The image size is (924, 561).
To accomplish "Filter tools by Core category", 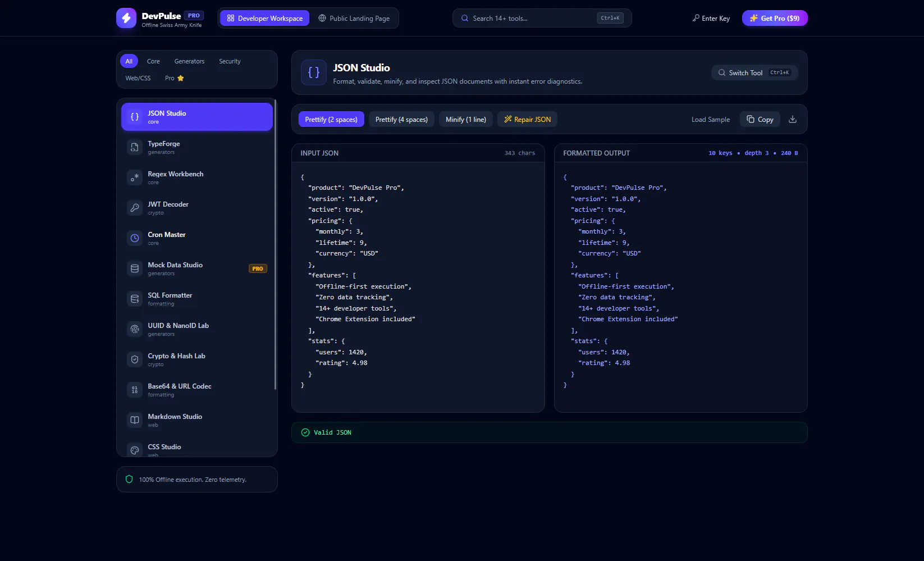I will point(153,61).
